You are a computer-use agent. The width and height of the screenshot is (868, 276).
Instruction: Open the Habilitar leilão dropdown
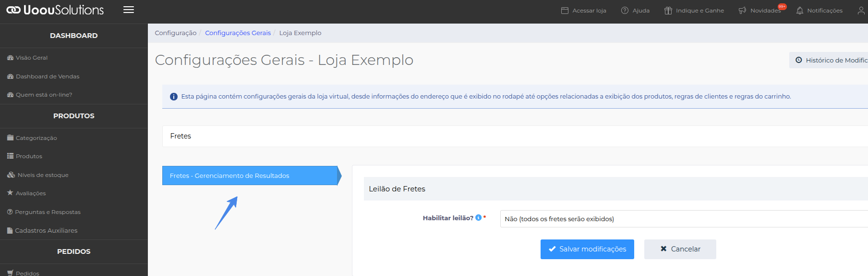[684, 219]
